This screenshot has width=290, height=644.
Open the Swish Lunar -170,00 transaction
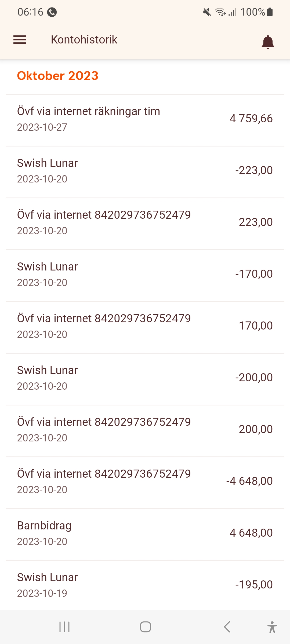point(145,274)
